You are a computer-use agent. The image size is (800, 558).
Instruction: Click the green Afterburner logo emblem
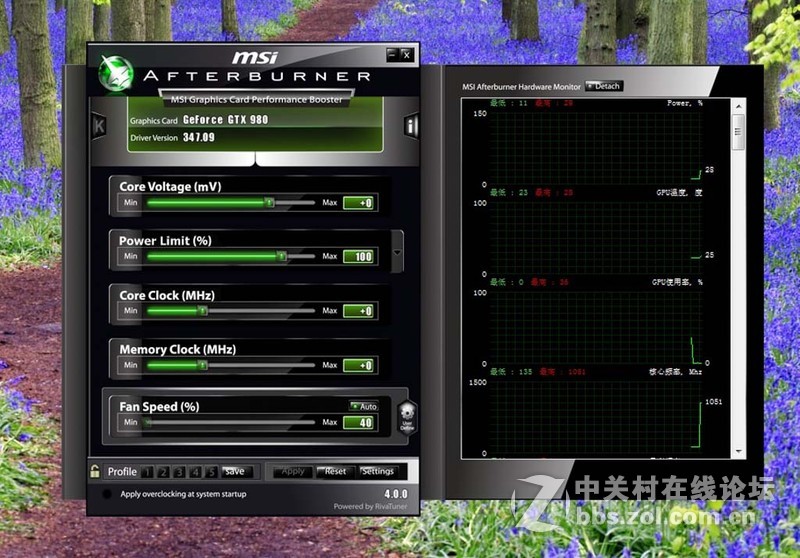coord(116,74)
